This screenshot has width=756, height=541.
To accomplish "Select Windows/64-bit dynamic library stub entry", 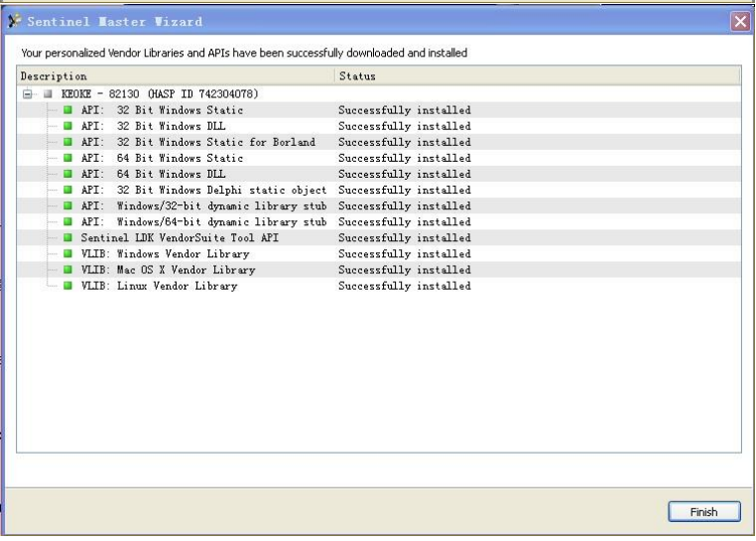I will [203, 221].
